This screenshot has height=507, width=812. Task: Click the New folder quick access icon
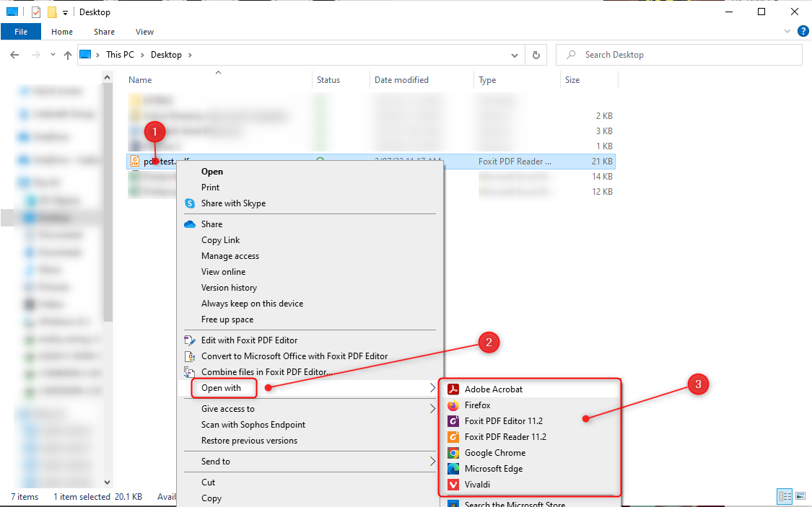pos(52,12)
